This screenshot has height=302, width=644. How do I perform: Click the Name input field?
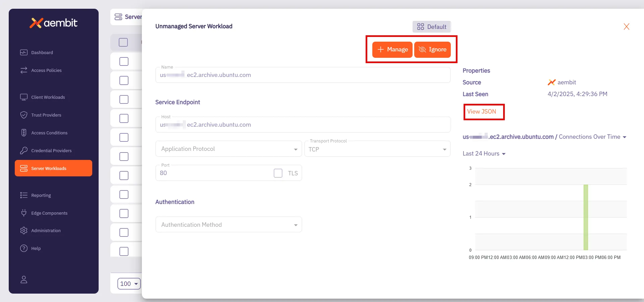pos(303,75)
